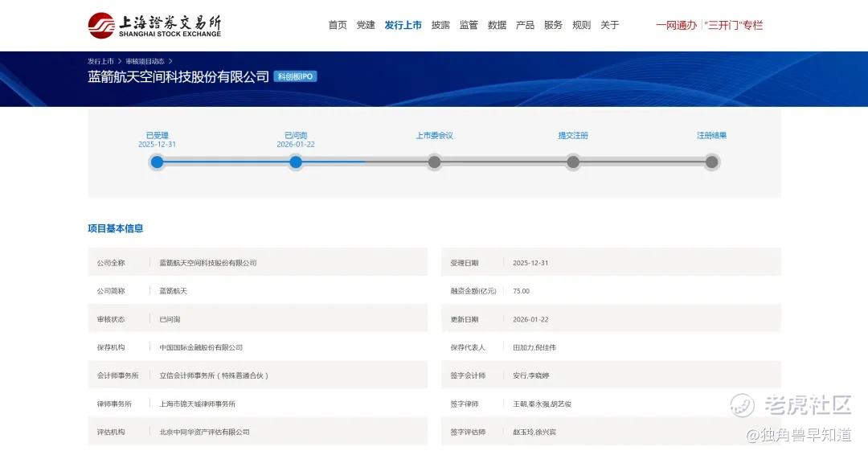Click 立信会计师事务所（特殊普通合伙）value
Screen dimensions: 868x455
click(x=214, y=375)
